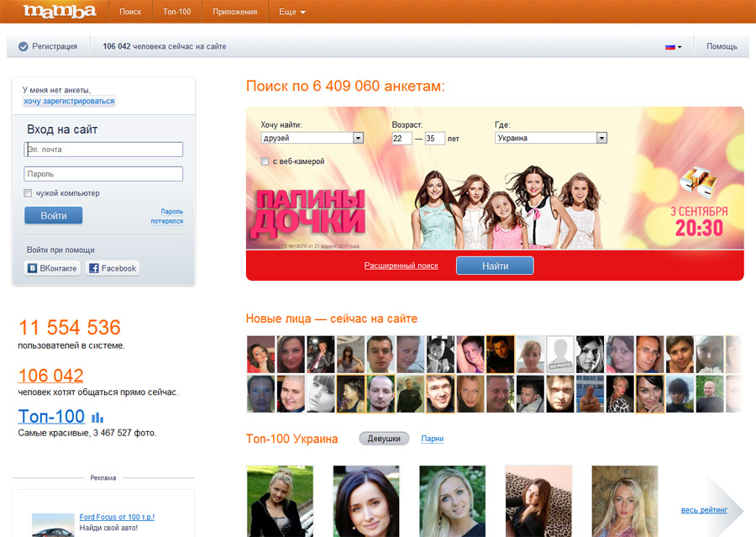Open the 'Еще' menu in navbar
The width and height of the screenshot is (756, 537).
click(290, 13)
